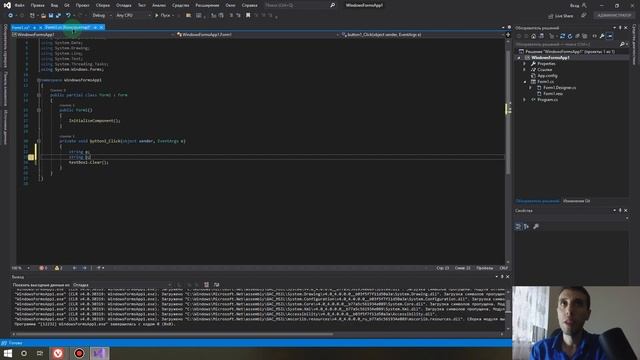This screenshot has height=360, width=640.
Task: Click the АДМИНИСТРАТОР badge button
Action: [x=614, y=16]
